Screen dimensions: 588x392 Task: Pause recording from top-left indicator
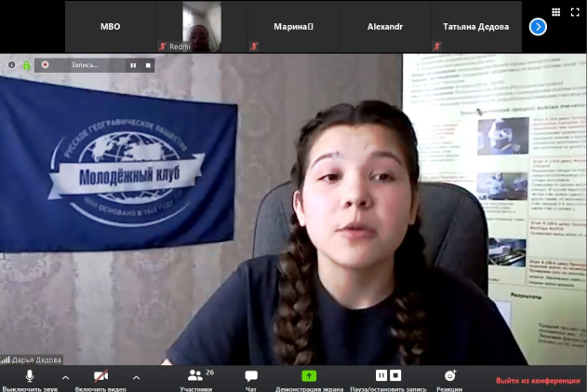[133, 65]
